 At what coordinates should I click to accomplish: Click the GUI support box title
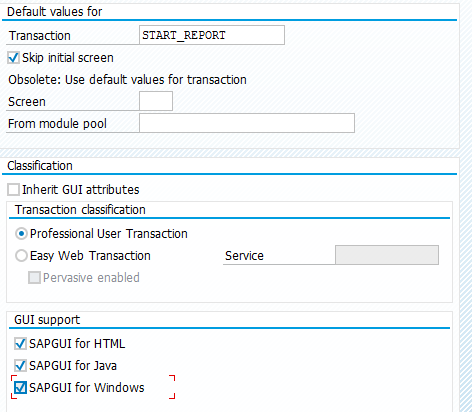tap(47, 320)
